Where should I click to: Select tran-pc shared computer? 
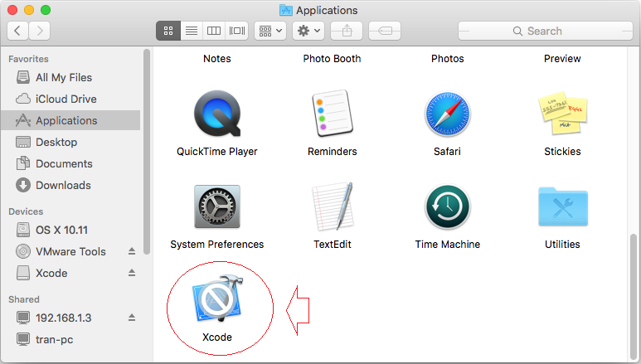point(70,339)
